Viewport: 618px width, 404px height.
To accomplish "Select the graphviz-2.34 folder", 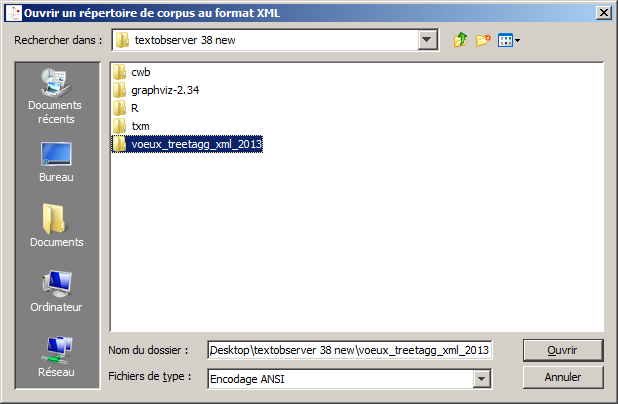I will pyautogui.click(x=156, y=90).
